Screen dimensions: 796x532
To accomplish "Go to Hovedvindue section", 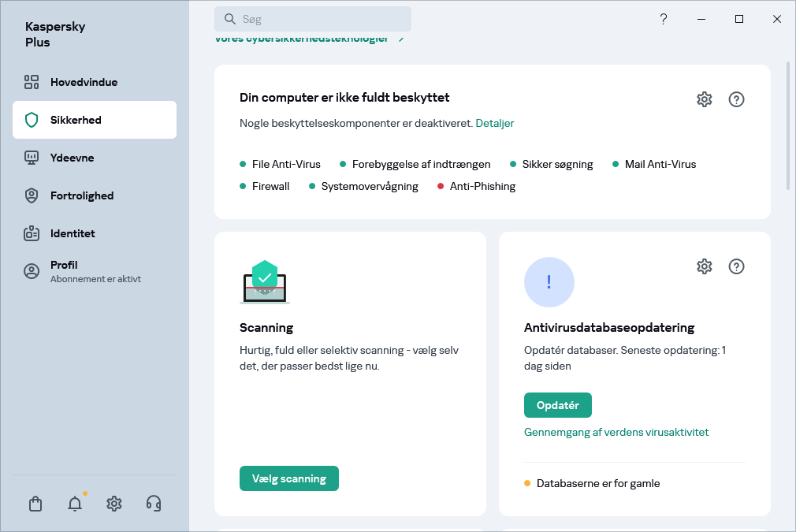I will 84,82.
